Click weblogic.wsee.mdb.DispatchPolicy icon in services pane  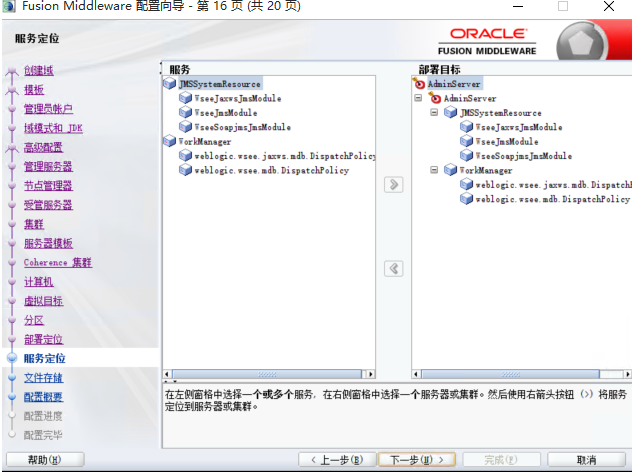[185, 170]
